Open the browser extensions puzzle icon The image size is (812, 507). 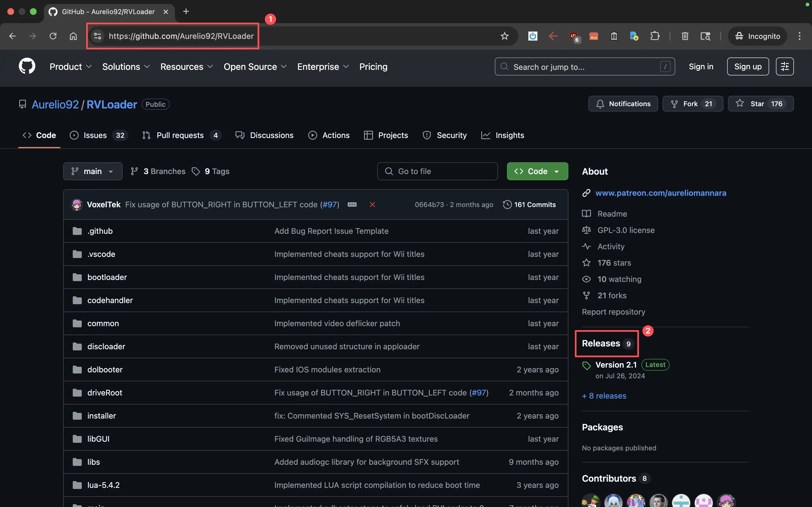[x=655, y=36]
